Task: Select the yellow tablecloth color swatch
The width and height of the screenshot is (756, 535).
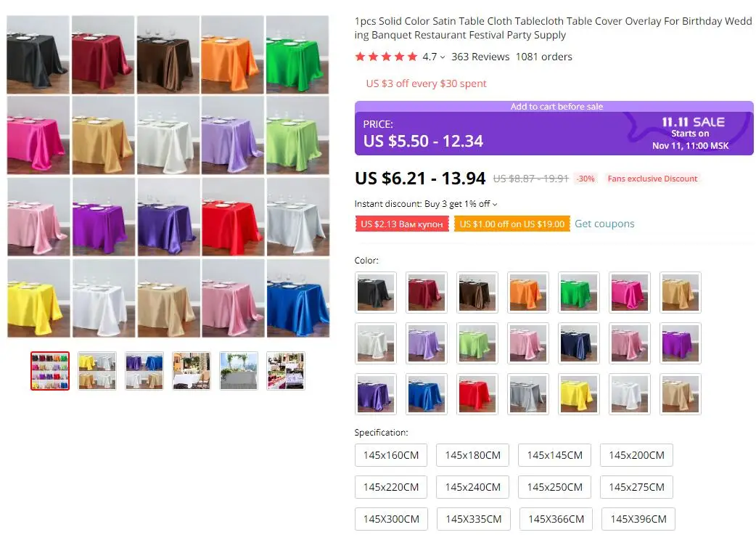Action: point(578,394)
